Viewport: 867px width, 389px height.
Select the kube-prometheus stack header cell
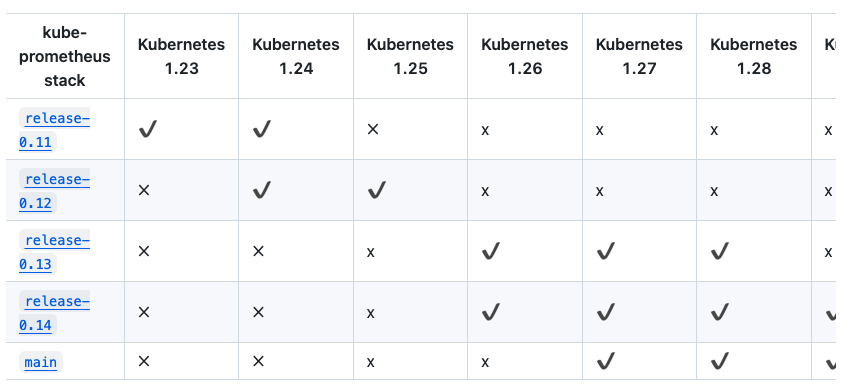point(65,56)
